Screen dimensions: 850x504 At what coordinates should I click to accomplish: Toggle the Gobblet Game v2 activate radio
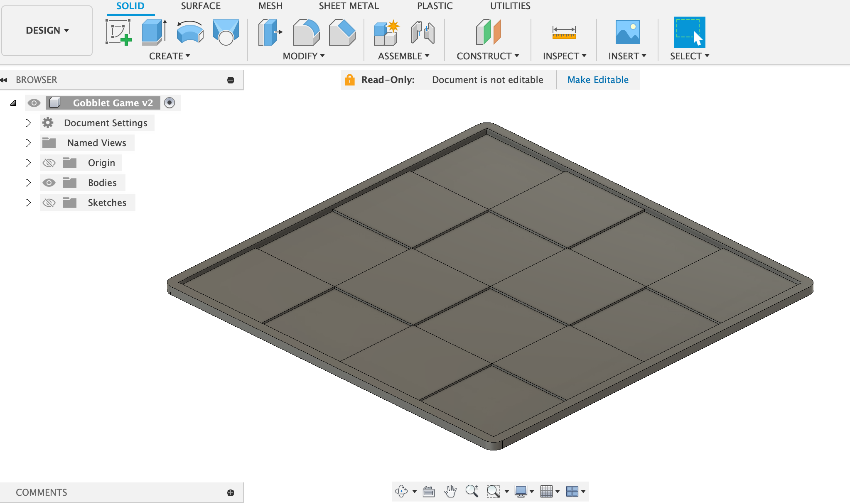pos(170,103)
